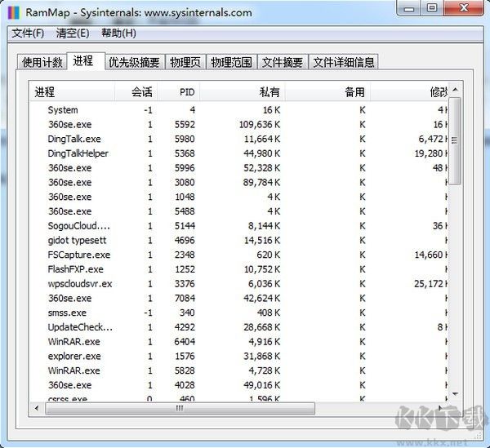This screenshot has height=448, width=490.
Task: Click the 31,868 K private memory value
Action: 262,357
